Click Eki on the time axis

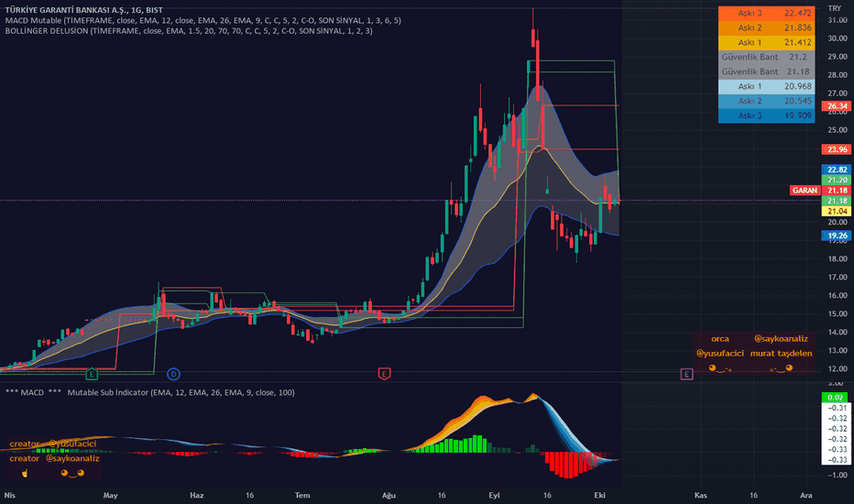599,495
